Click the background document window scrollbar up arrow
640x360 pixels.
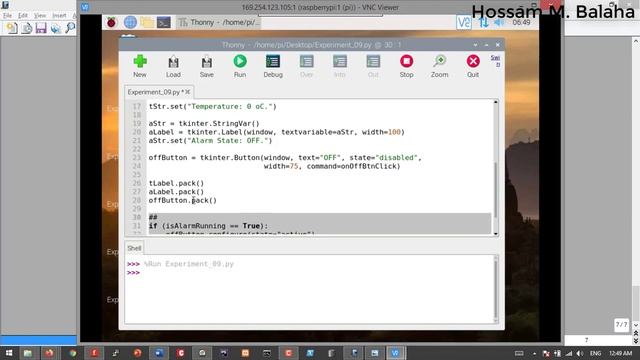(636, 41)
